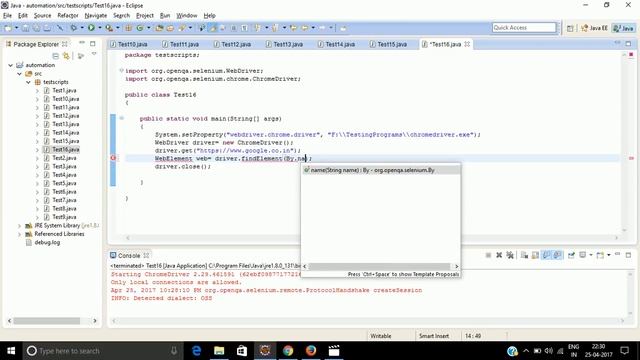Toggle Link with Editor in Package Explorer
Viewport: 640px width, 360px height.
66,56
